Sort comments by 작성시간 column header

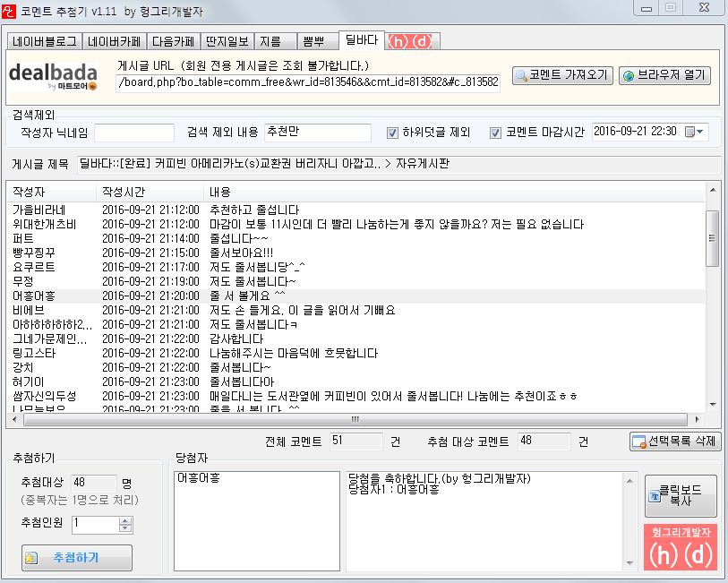[123, 193]
